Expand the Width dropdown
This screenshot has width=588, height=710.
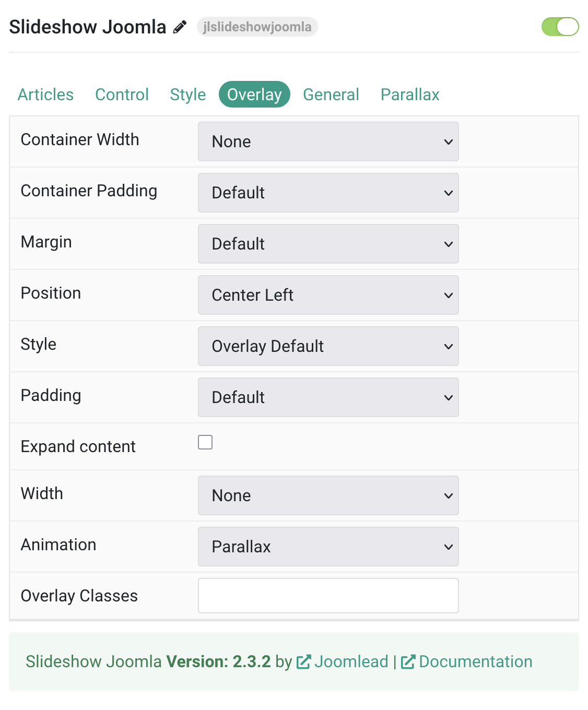click(328, 495)
